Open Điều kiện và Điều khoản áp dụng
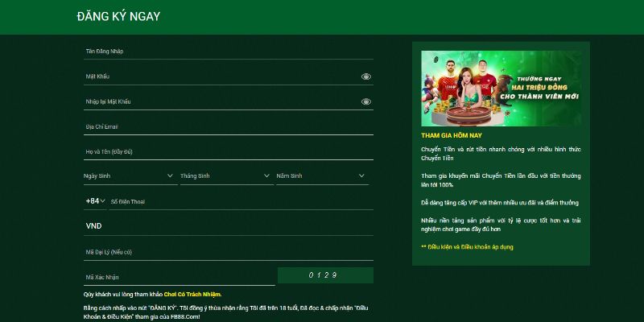Image resolution: width=644 pixels, height=322 pixels. click(x=467, y=246)
